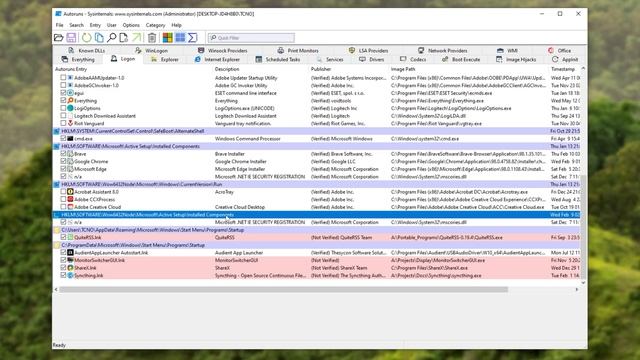Select the 'Windows Command Processor' description cell
The width and height of the screenshot is (640, 360).
[248, 139]
